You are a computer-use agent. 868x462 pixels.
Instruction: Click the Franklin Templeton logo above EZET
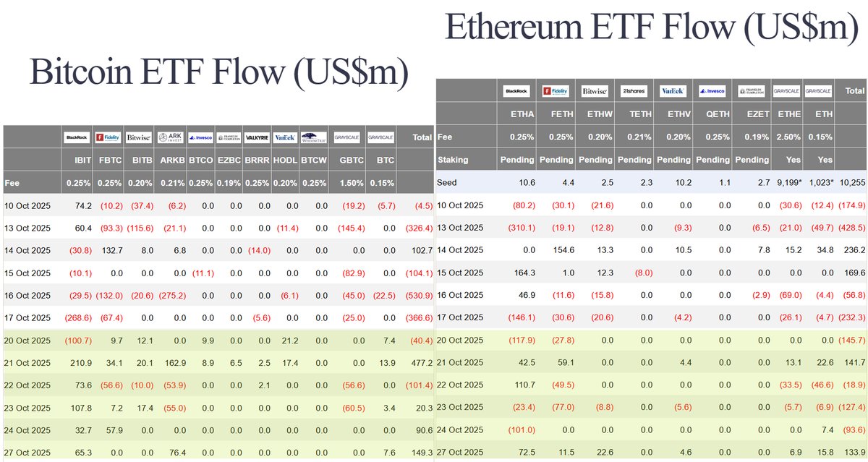750,91
